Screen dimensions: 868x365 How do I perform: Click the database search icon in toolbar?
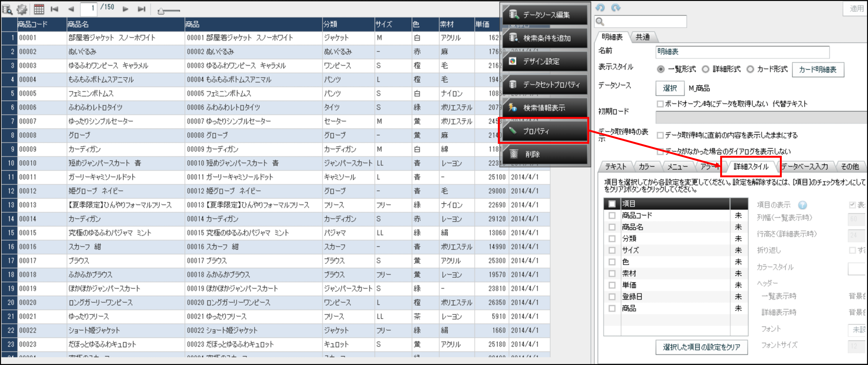(x=7, y=9)
